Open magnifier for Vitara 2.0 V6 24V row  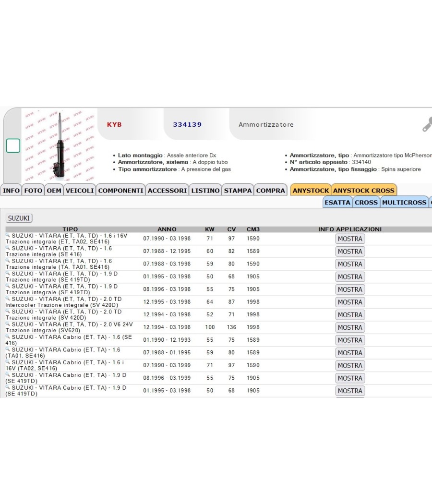[8, 324]
